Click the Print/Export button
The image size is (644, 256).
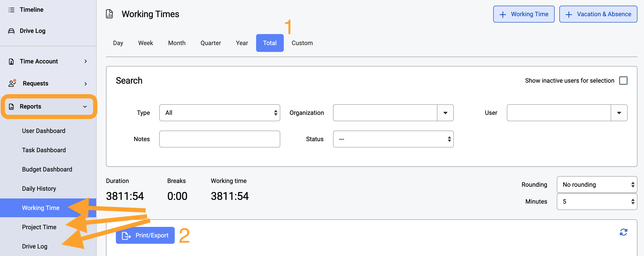tap(145, 236)
